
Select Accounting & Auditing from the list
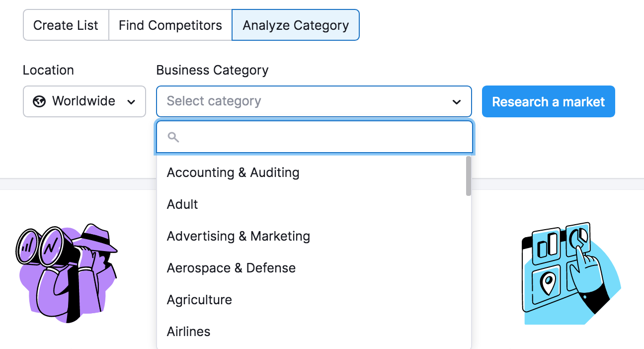[x=233, y=173]
